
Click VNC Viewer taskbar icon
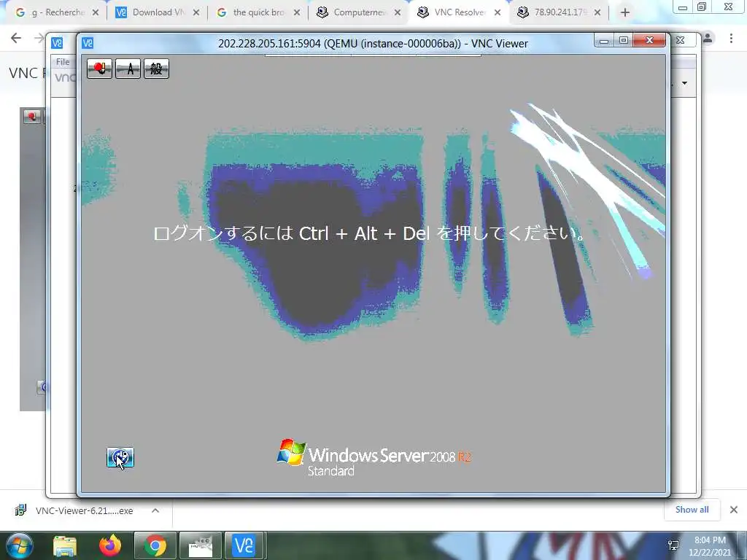click(x=244, y=545)
